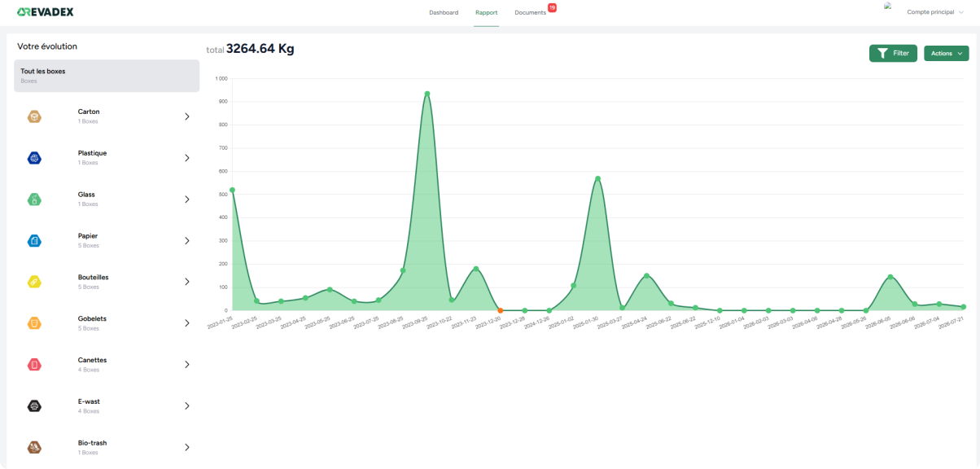Select the orange Gobelets category icon
The height and width of the screenshot is (469, 980).
(34, 323)
